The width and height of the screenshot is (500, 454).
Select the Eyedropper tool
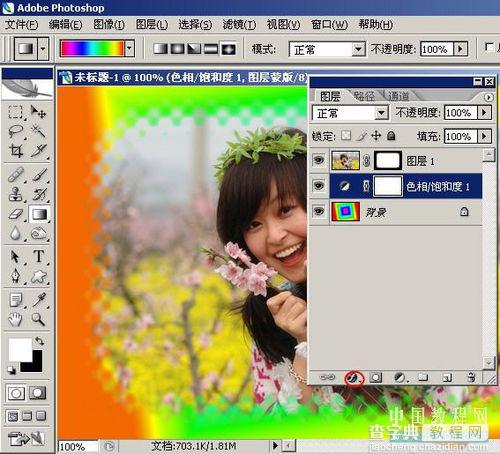[x=38, y=300]
